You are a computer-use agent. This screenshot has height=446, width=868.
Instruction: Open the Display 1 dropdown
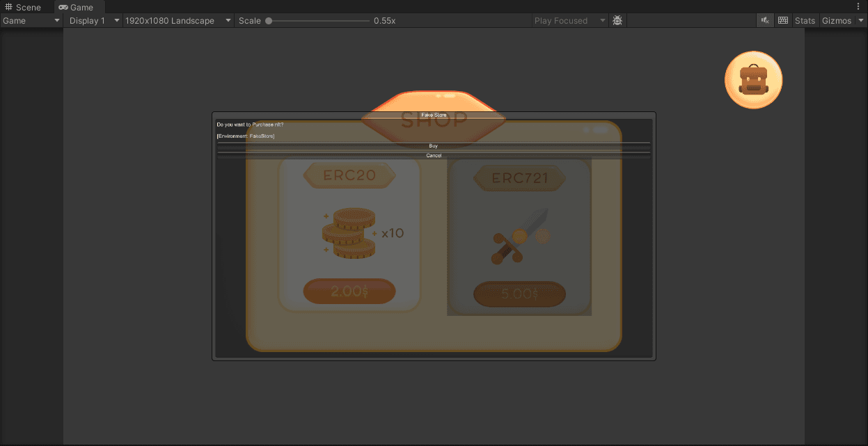click(x=94, y=21)
